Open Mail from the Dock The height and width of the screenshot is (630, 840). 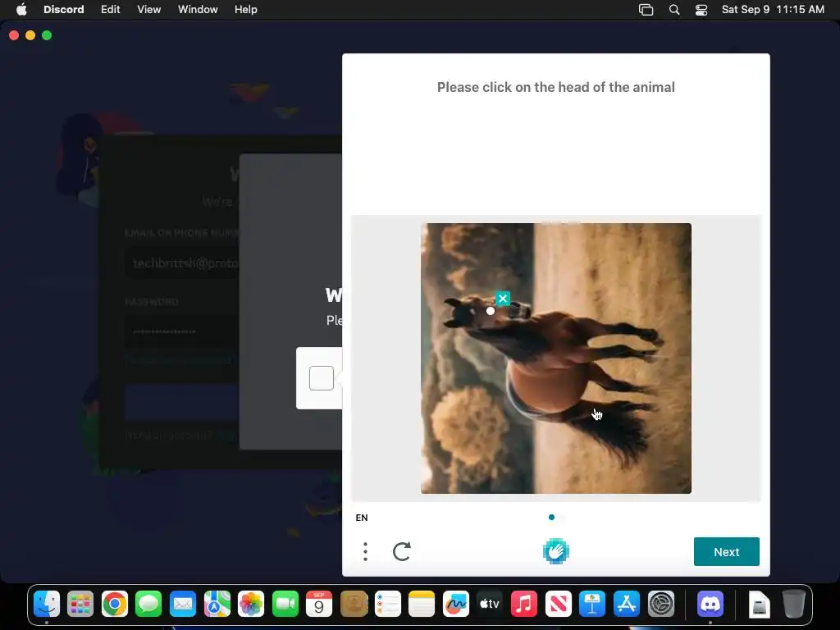coord(183,605)
